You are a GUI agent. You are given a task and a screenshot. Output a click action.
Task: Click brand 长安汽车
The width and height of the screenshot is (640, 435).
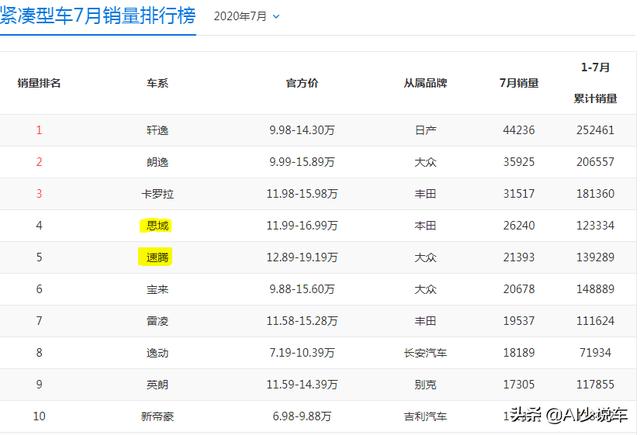click(x=425, y=353)
